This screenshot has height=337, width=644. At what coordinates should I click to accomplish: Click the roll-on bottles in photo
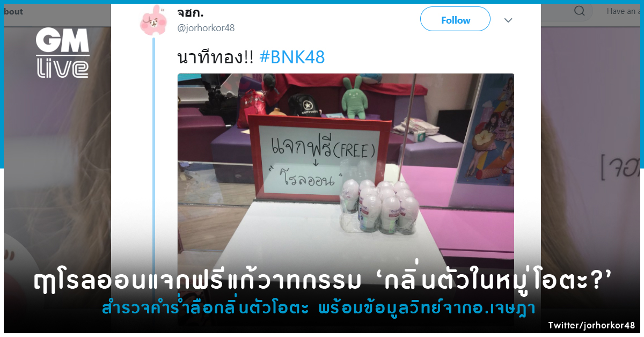(x=380, y=205)
